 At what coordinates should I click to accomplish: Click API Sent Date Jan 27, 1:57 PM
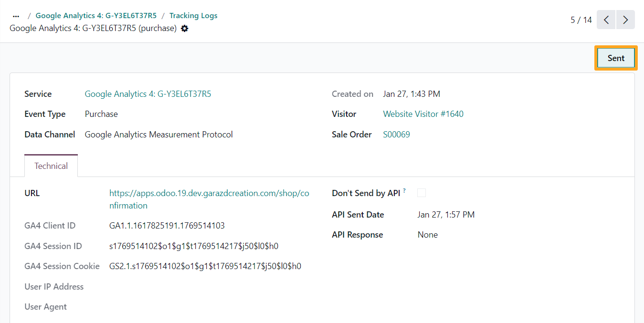coord(446,215)
